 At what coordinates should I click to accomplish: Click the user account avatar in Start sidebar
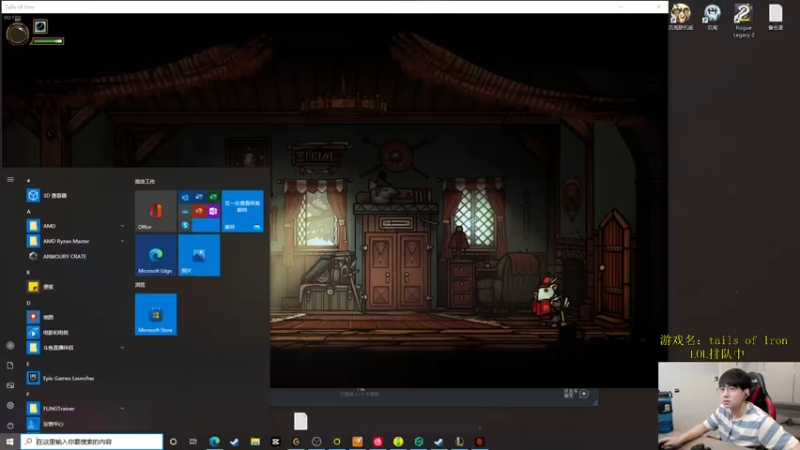click(10, 345)
